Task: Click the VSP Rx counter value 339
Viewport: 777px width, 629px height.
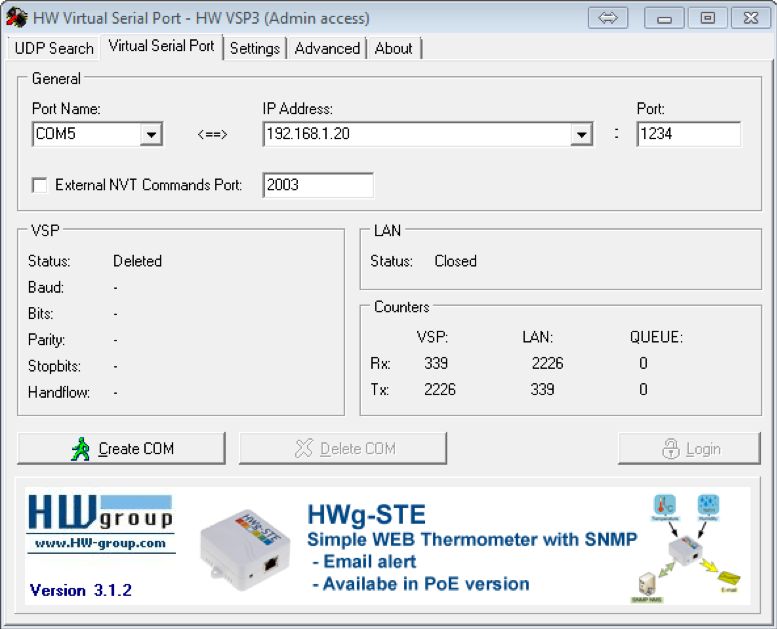Action: click(x=436, y=363)
